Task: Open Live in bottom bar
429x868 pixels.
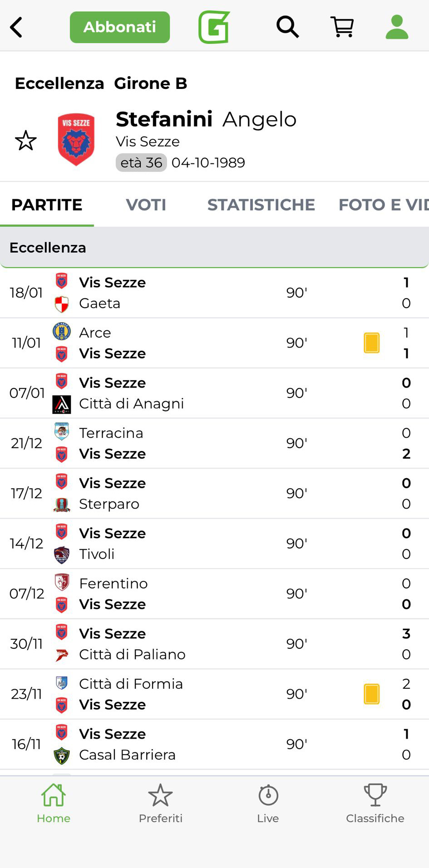Action: click(268, 804)
